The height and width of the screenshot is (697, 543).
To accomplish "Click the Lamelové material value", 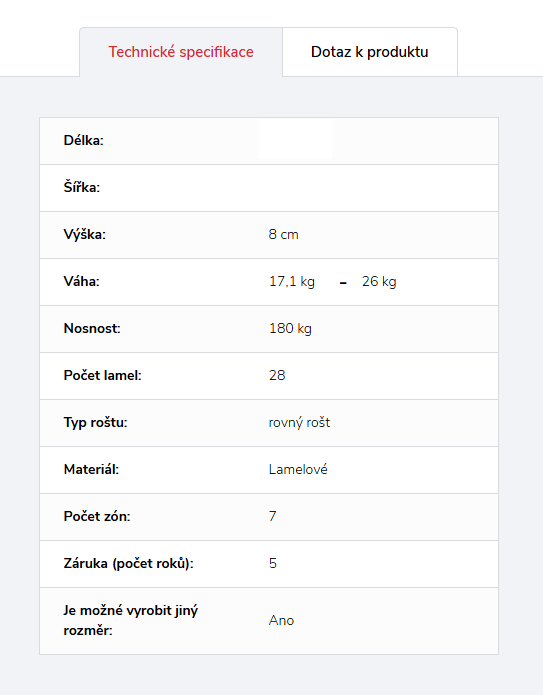I will (x=298, y=469).
